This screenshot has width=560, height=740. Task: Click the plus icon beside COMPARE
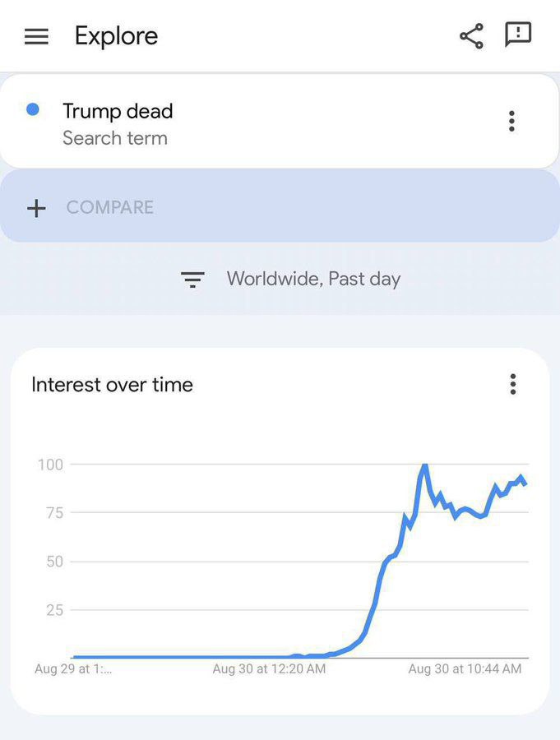[36, 207]
